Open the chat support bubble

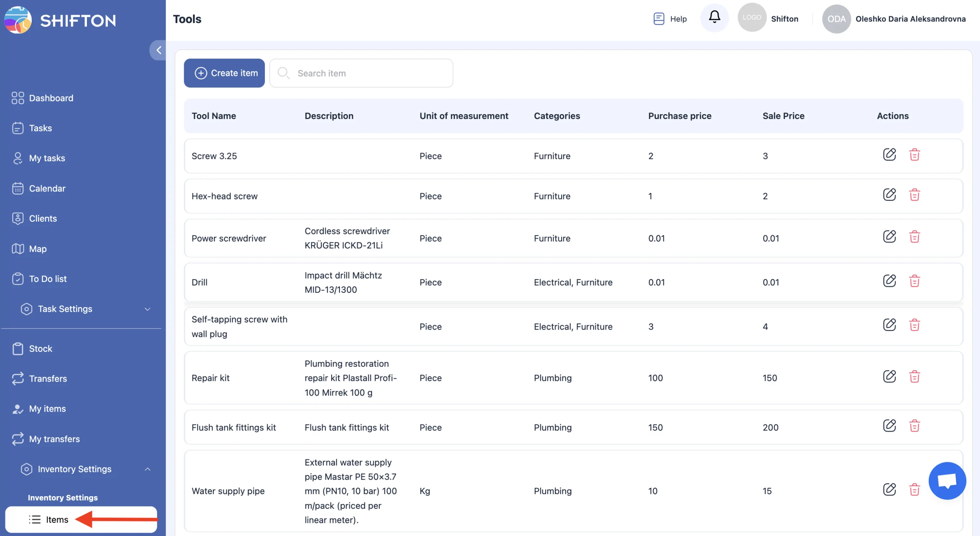947,481
